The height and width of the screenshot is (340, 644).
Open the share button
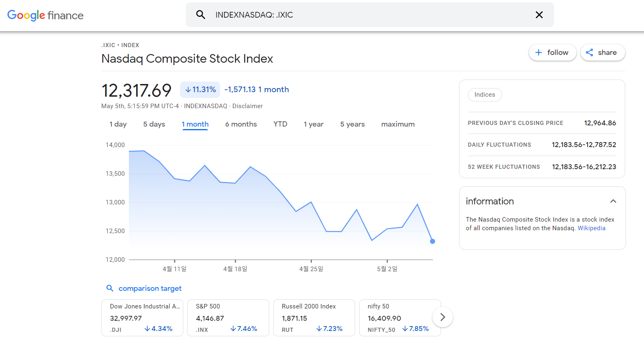[603, 52]
